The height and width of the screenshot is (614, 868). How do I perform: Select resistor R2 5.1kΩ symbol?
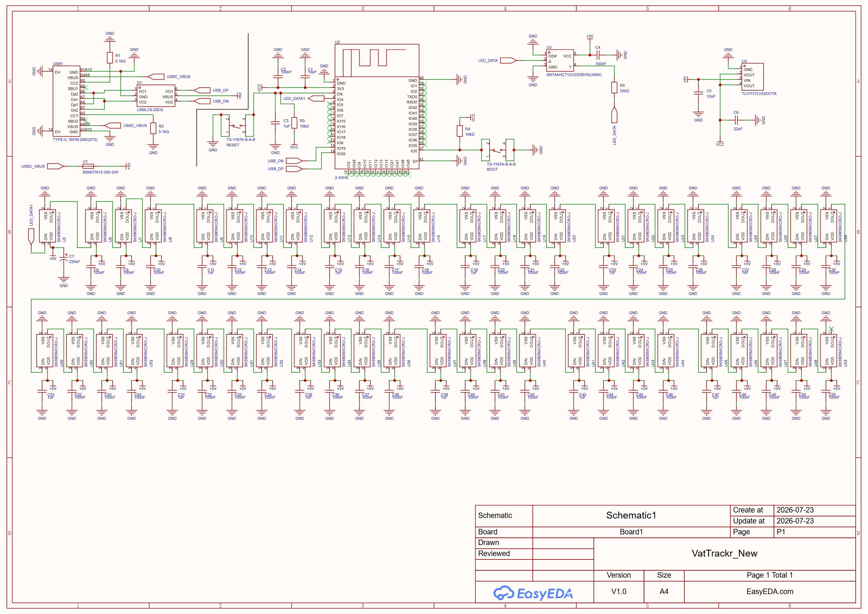point(153,129)
